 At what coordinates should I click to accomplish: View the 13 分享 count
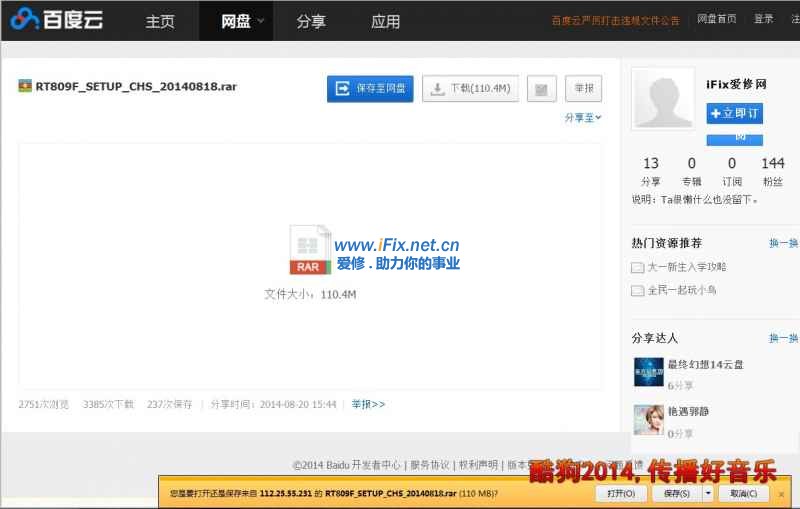coord(651,171)
